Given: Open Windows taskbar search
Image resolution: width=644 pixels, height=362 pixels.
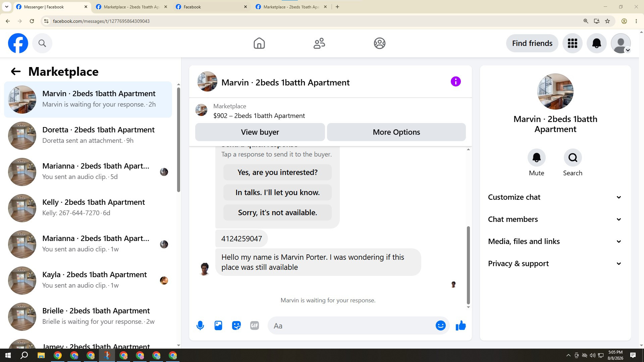Looking at the screenshot, I should 24,355.
